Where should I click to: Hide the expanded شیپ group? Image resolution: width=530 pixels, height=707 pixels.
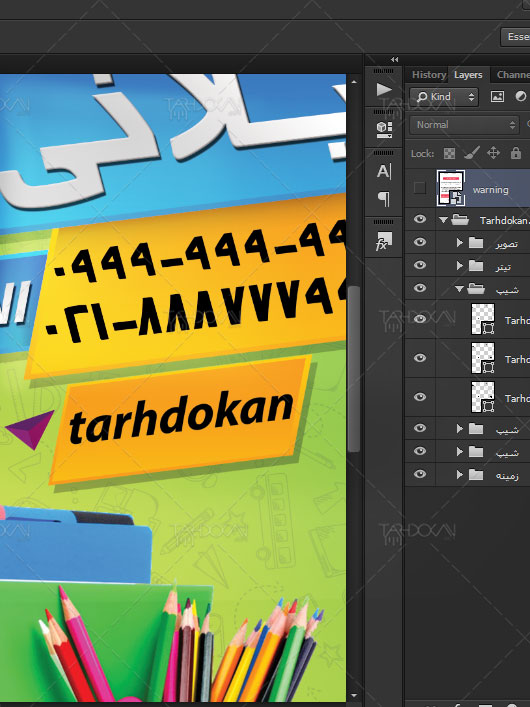click(x=420, y=288)
